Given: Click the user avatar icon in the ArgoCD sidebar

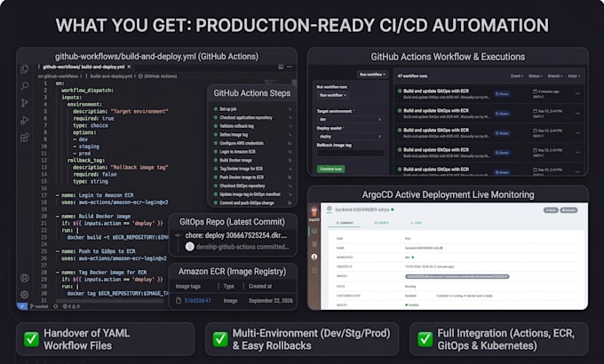Looking at the screenshot, I should tap(314, 257).
